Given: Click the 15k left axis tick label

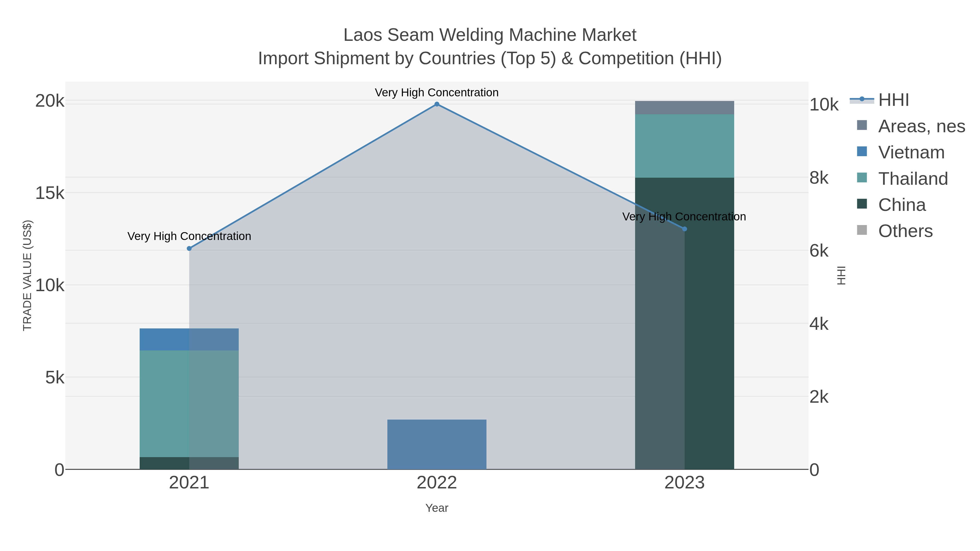Looking at the screenshot, I should pos(50,193).
